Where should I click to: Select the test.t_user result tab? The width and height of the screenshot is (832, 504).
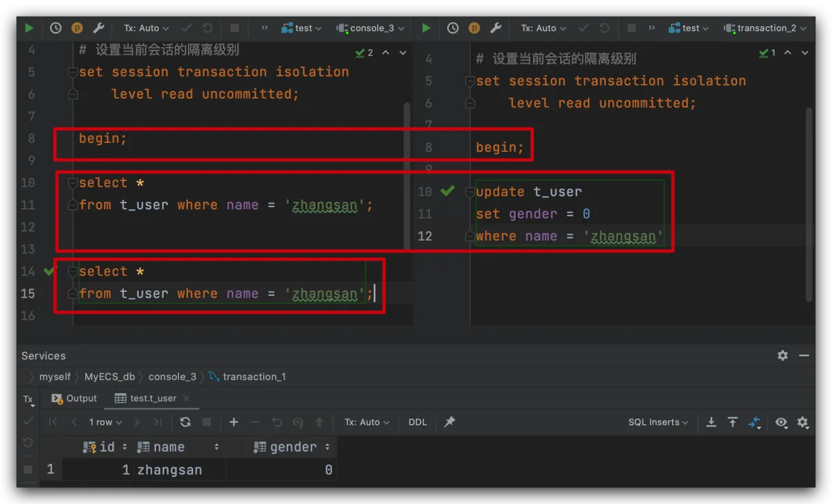click(x=152, y=399)
